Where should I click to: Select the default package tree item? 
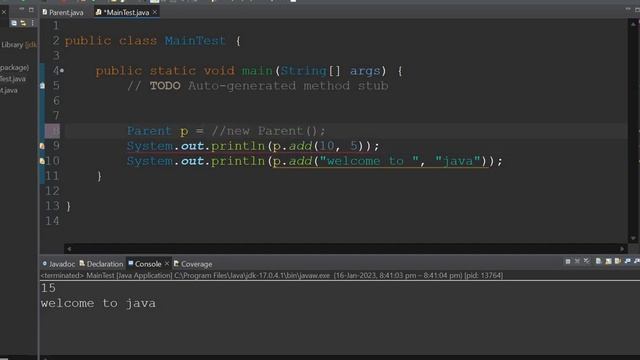tap(15, 67)
